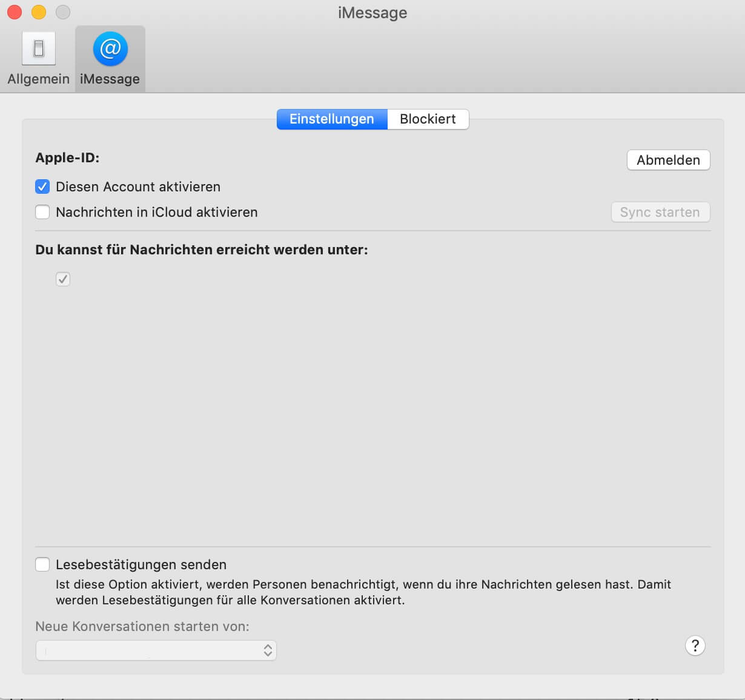Open help with the question mark button
Image resolution: width=745 pixels, height=700 pixels.
[695, 646]
